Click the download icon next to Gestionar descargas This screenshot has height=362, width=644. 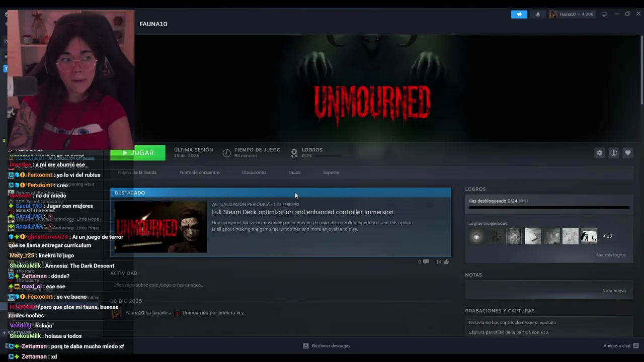[305, 346]
